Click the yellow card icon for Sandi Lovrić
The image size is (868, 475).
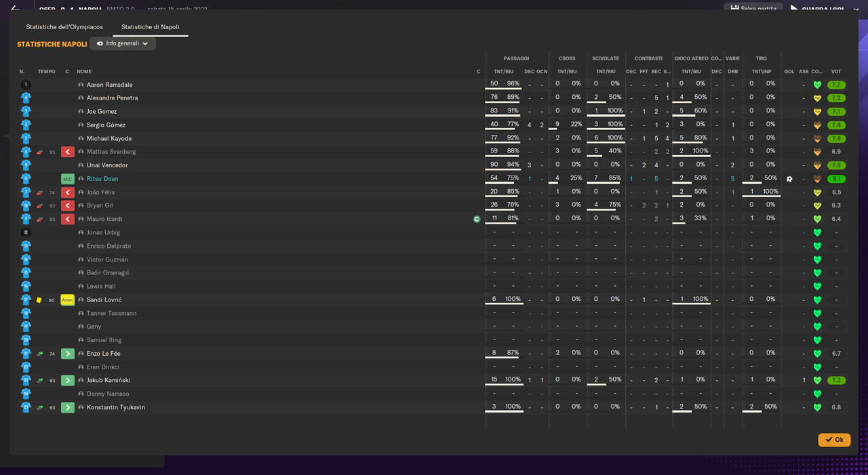[x=39, y=300]
